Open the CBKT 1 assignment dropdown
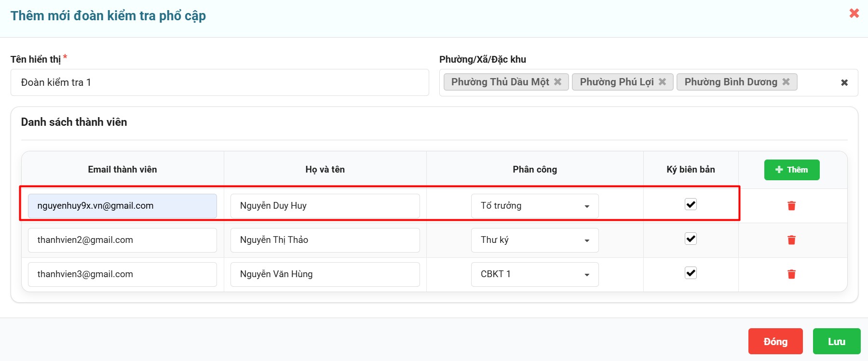This screenshot has width=868, height=361. [535, 274]
